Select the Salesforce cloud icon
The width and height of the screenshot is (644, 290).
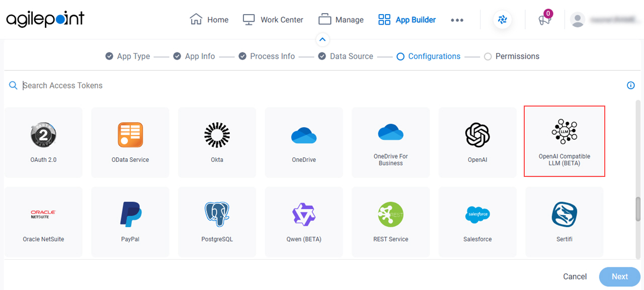[477, 215]
